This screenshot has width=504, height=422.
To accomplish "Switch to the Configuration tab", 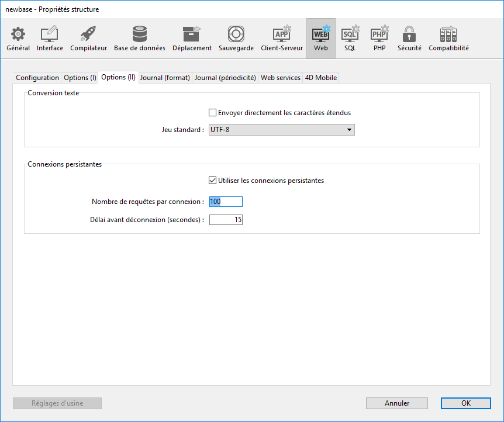I will (x=37, y=78).
